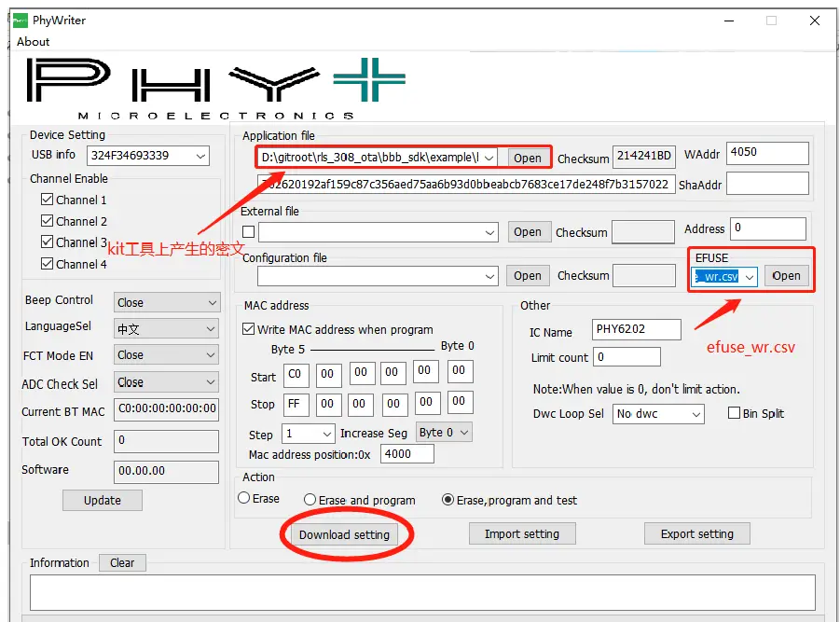The height and width of the screenshot is (622, 840).
Task: Click Import setting
Action: 522,532
